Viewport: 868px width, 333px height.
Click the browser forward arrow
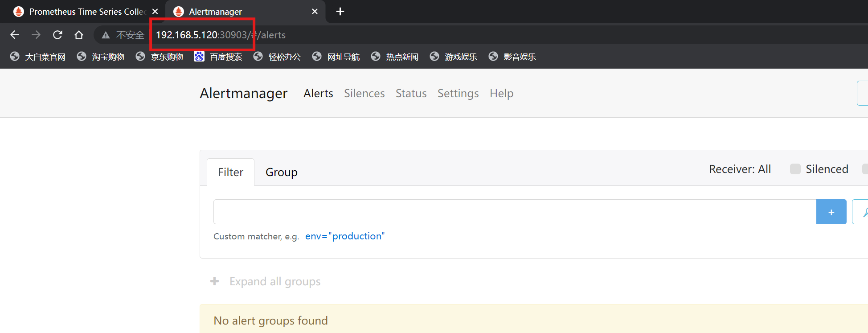tap(36, 35)
